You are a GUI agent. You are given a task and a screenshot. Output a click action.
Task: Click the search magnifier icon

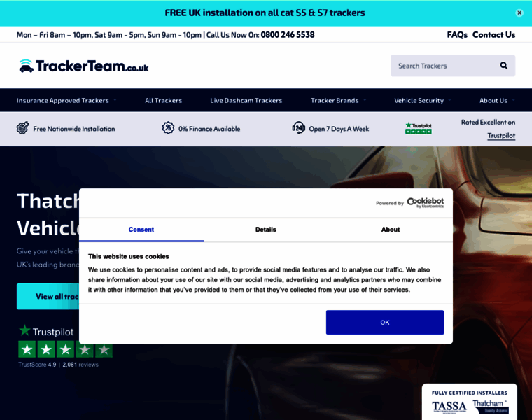coord(503,66)
